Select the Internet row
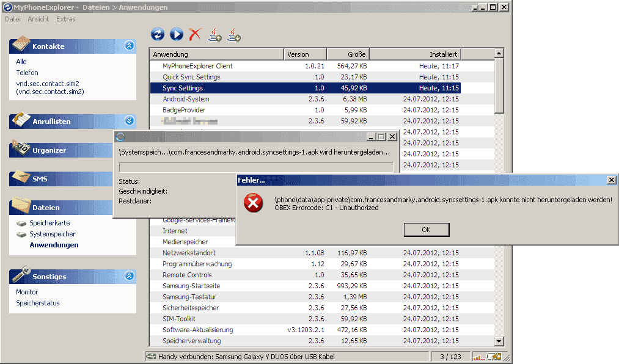619x364 pixels. (192, 231)
